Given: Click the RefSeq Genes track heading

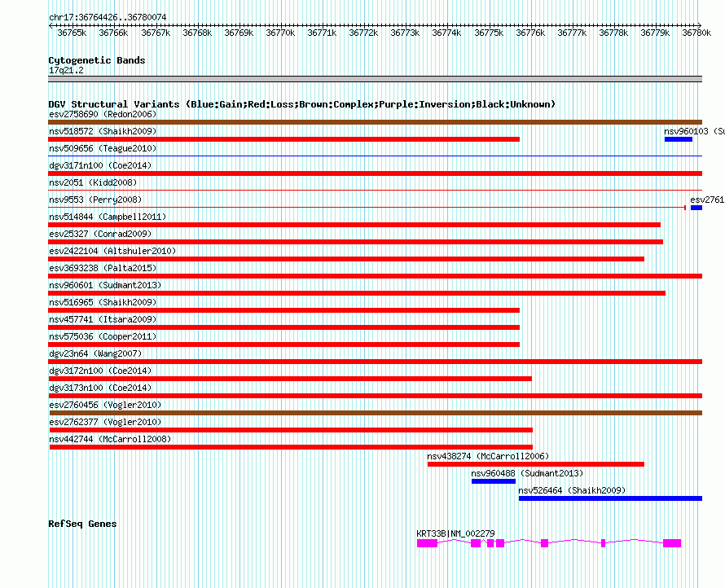Looking at the screenshot, I should (82, 524).
